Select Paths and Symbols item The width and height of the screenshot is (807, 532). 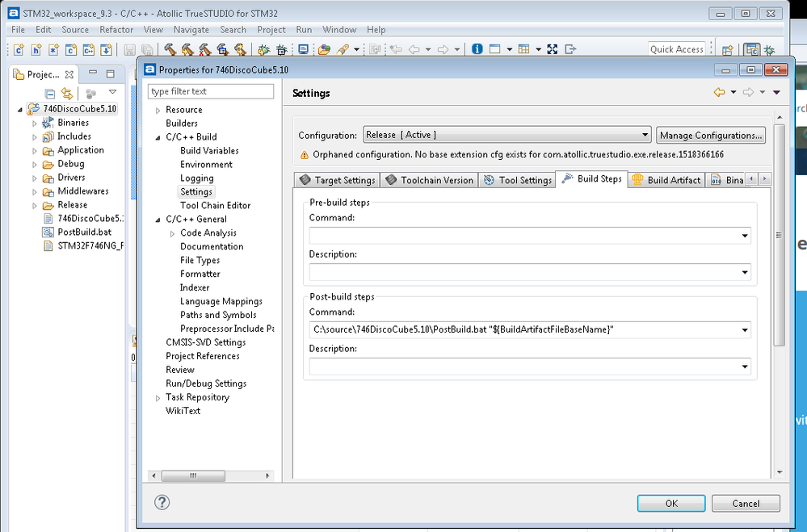point(218,315)
